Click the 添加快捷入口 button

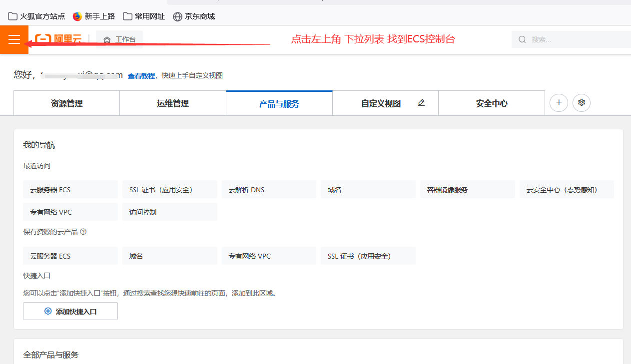point(70,311)
